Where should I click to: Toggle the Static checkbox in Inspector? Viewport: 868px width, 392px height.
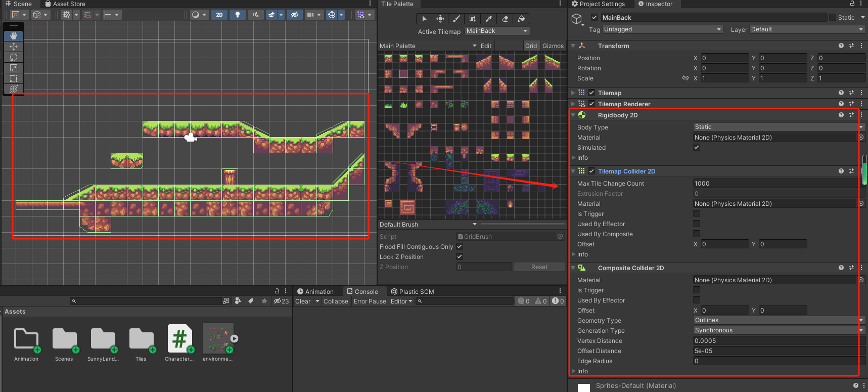point(833,17)
